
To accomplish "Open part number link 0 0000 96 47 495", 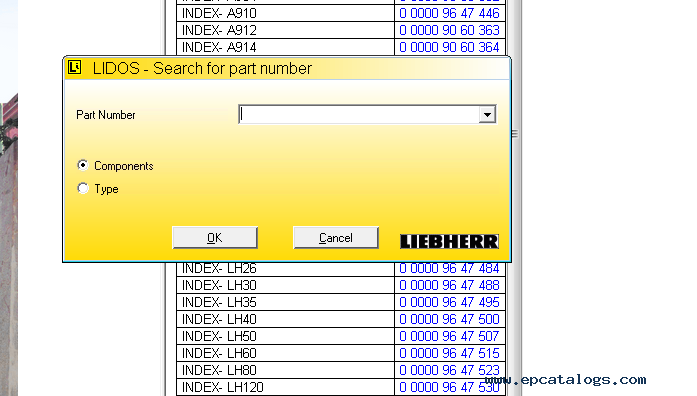I will [x=449, y=302].
